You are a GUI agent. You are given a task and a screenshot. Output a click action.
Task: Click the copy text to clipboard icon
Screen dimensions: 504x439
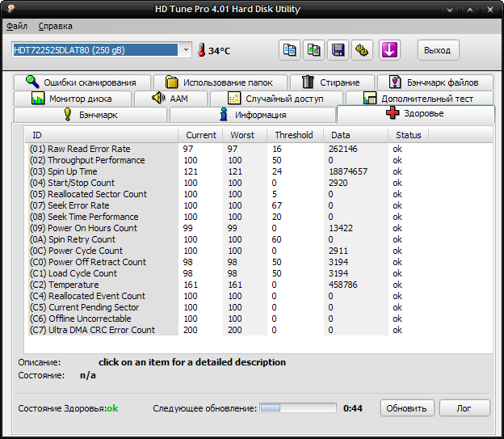(x=289, y=50)
